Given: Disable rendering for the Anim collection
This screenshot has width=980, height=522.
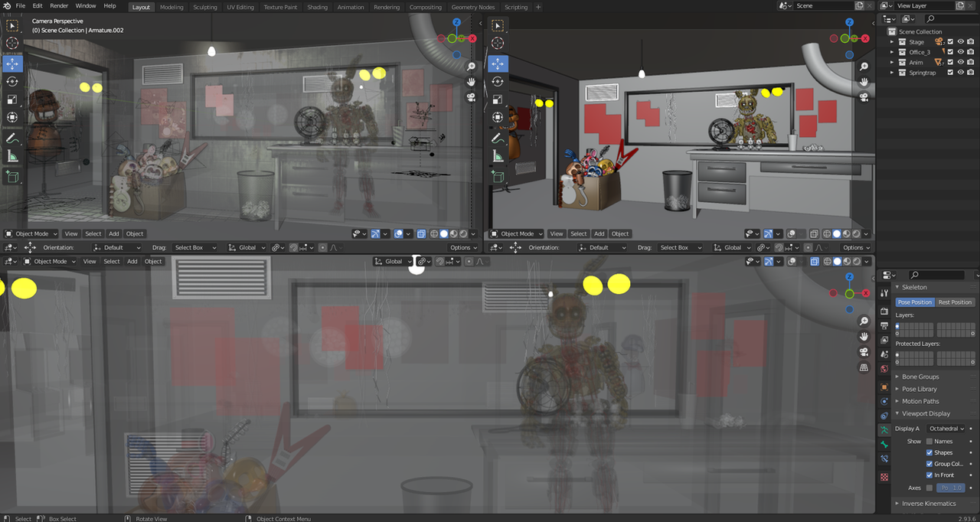Looking at the screenshot, I should click(970, 62).
